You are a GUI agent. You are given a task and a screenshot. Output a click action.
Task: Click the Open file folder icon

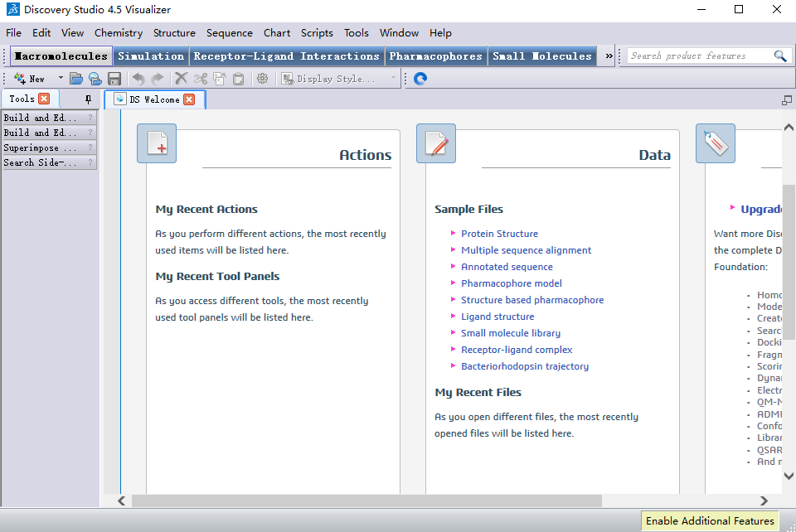point(76,79)
